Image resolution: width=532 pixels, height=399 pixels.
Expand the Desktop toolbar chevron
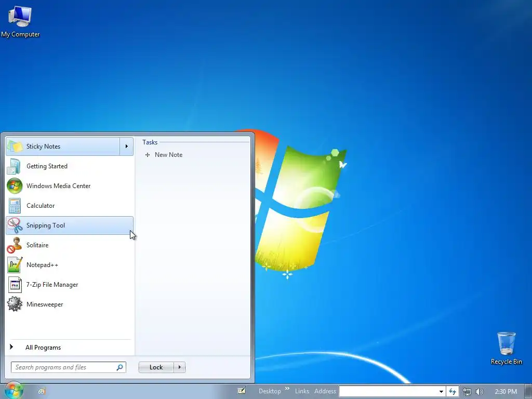[287, 389]
